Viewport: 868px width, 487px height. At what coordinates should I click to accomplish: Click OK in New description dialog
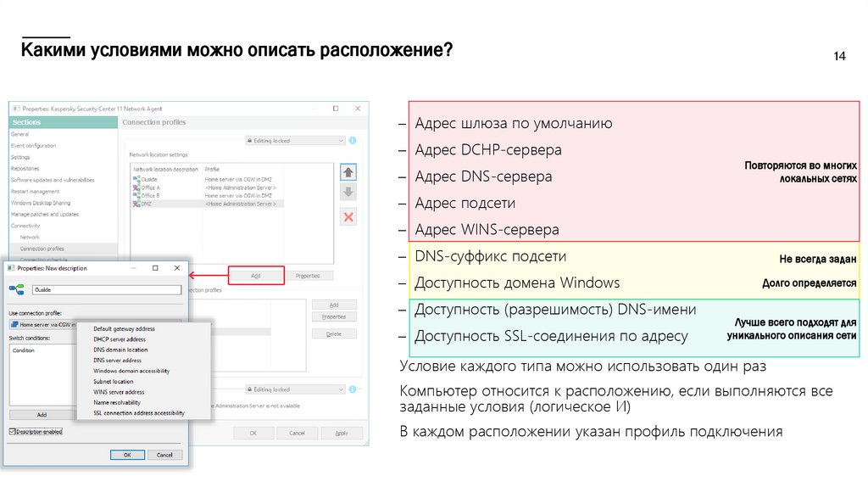pyautogui.click(x=127, y=455)
